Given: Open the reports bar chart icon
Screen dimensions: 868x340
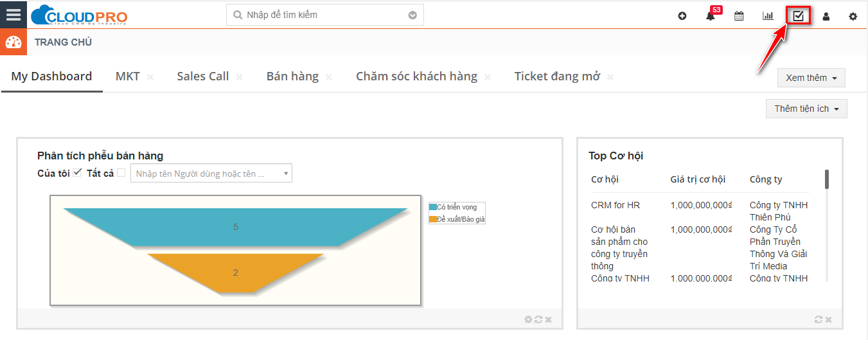Looking at the screenshot, I should [768, 16].
